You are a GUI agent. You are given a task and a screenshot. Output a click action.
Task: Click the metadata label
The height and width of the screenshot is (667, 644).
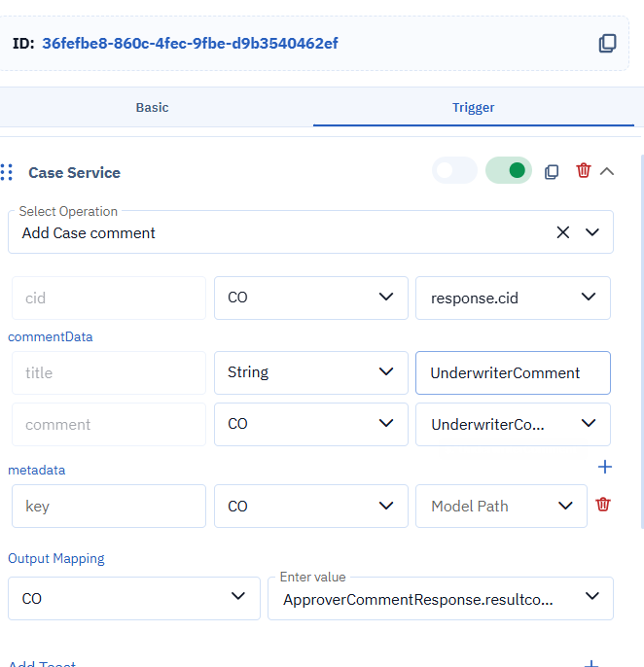37,470
